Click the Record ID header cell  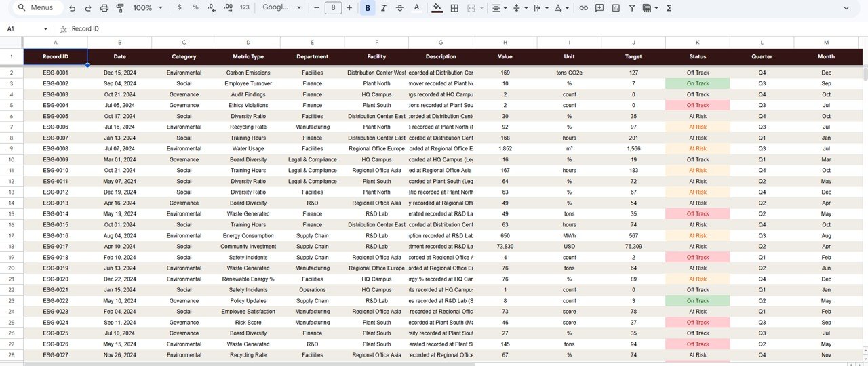coord(56,57)
